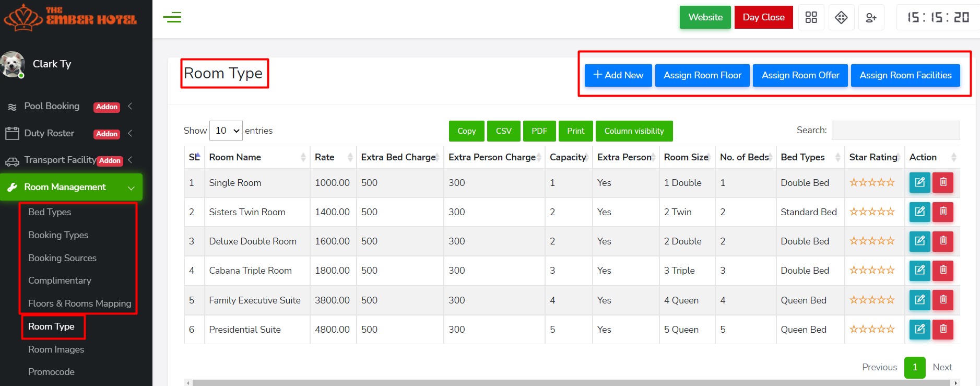
Task: Click the diamond move icon in header
Action: (x=841, y=17)
